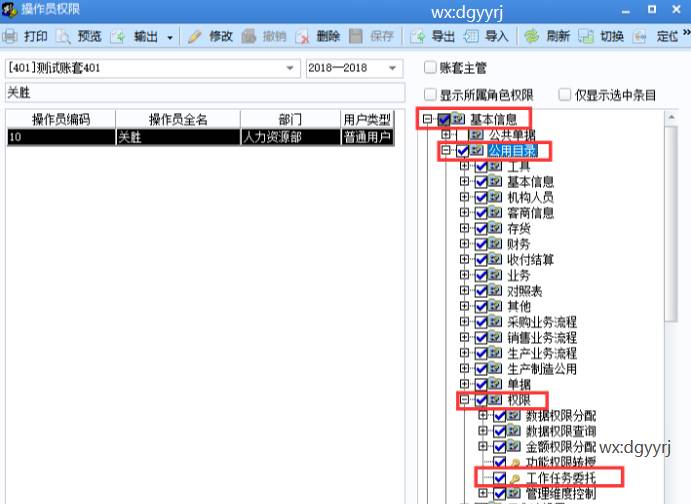The width and height of the screenshot is (691, 504).
Task: Click the Output (输出) toolbar icon
Action: pos(118,37)
